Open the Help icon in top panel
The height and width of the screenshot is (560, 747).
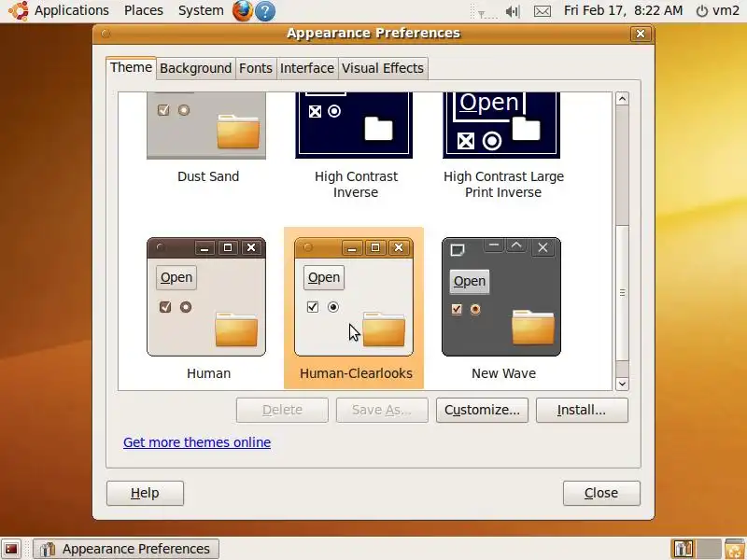pos(265,11)
